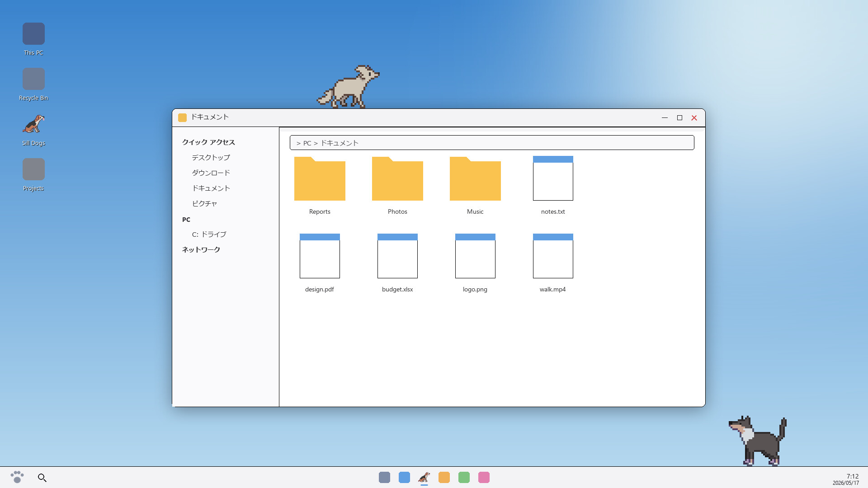Select the design.pdf file icon
The width and height of the screenshot is (868, 488).
(320, 256)
